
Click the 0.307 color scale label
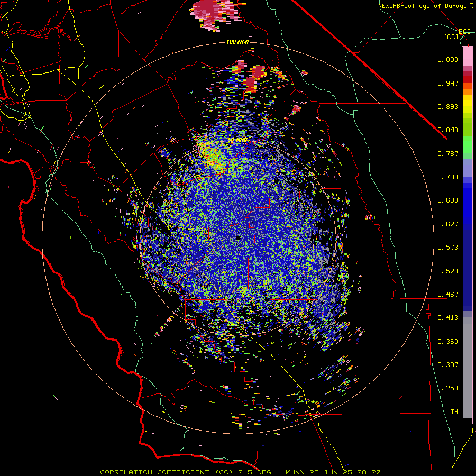[448, 365]
